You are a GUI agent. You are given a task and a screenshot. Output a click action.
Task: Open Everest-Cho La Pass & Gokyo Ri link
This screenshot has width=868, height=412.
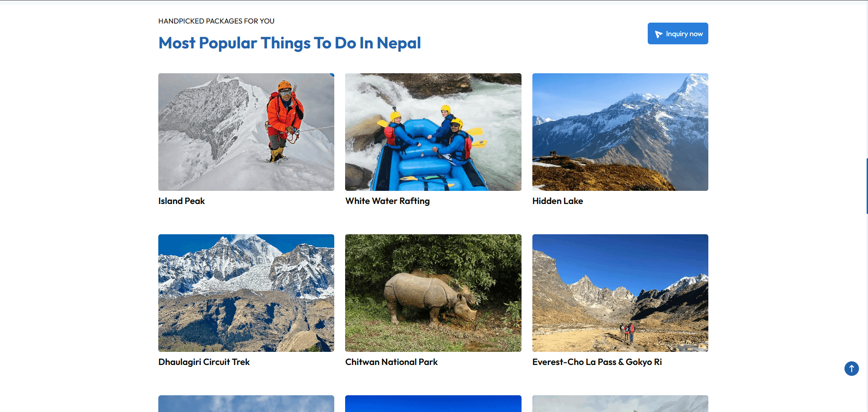pyautogui.click(x=597, y=362)
